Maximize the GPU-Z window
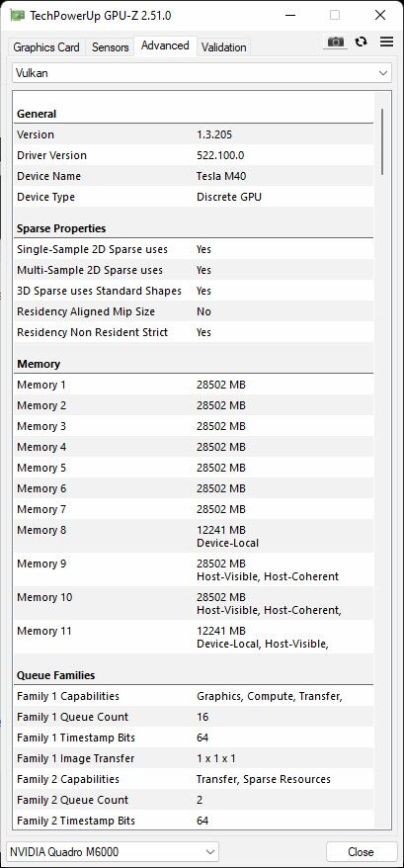Screen dimensions: 404x868 coord(335,15)
